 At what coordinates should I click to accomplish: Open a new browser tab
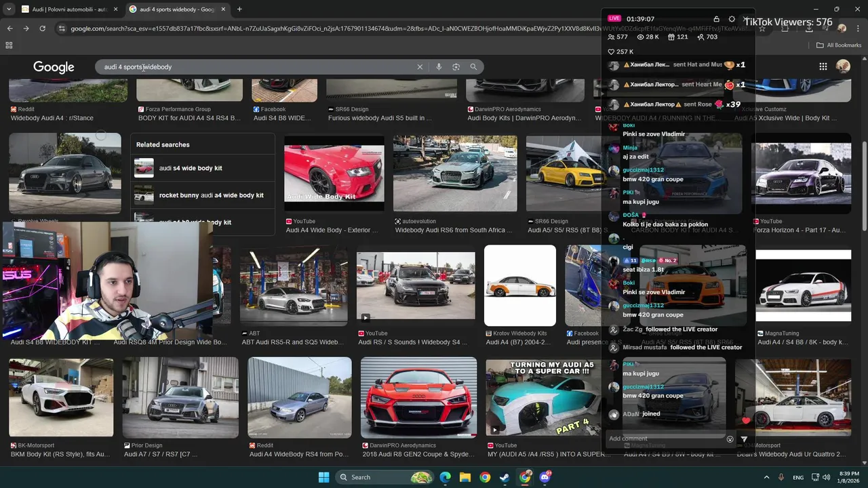pos(239,9)
